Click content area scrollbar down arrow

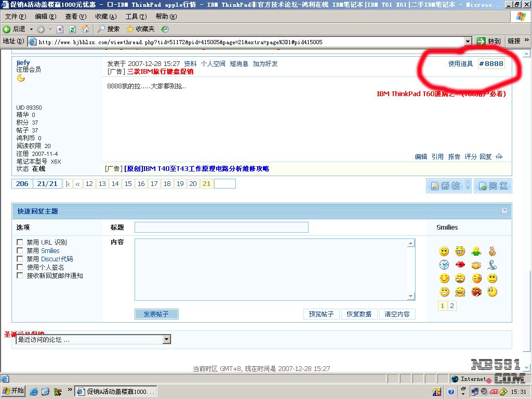pyautogui.click(x=411, y=296)
